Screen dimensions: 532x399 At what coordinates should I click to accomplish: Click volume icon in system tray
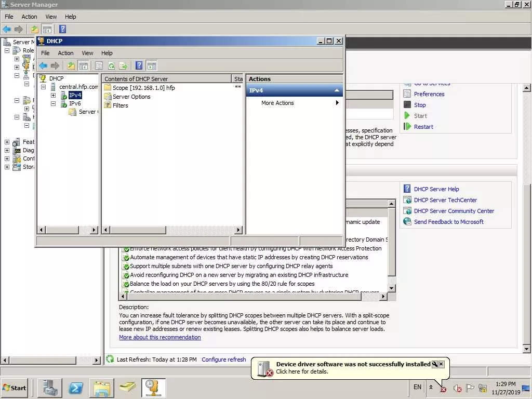(x=457, y=388)
